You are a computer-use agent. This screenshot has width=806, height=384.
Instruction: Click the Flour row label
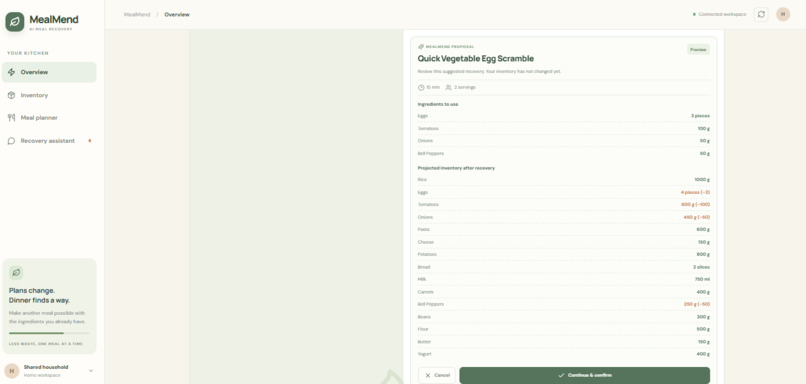(423, 329)
